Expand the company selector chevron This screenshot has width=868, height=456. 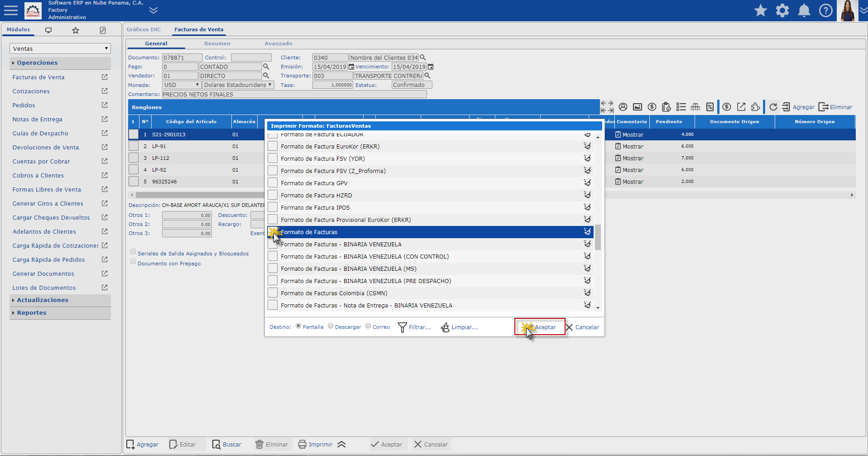(x=153, y=10)
